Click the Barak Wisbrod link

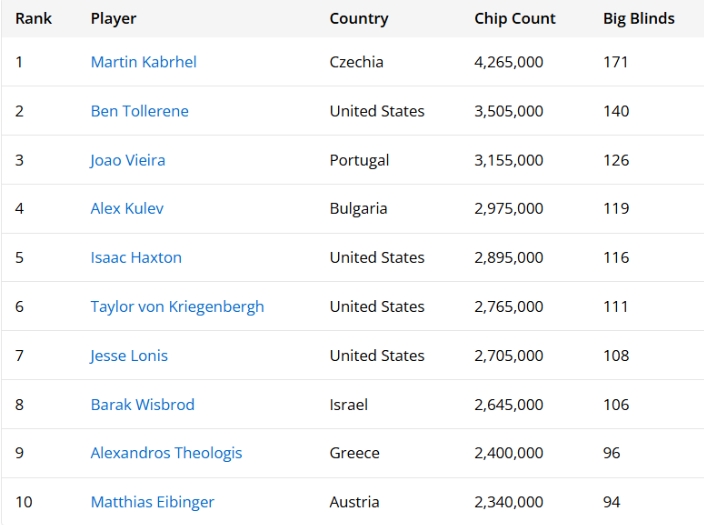point(142,405)
